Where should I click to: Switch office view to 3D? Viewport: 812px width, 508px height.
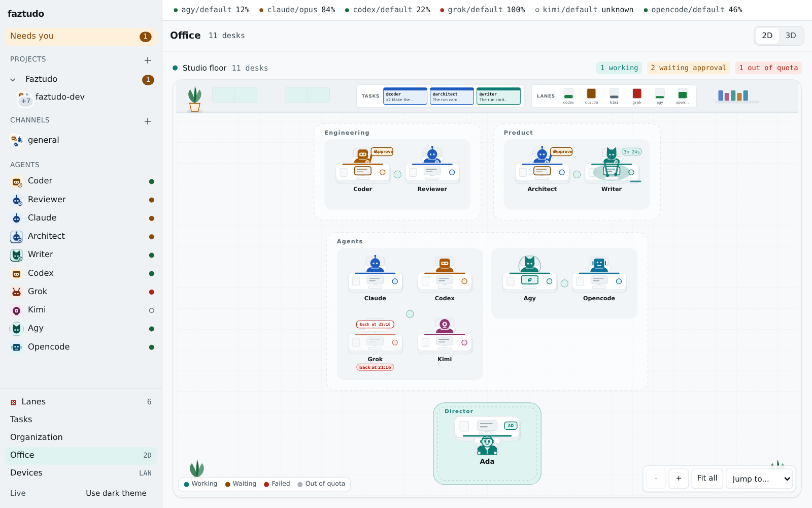(x=791, y=36)
